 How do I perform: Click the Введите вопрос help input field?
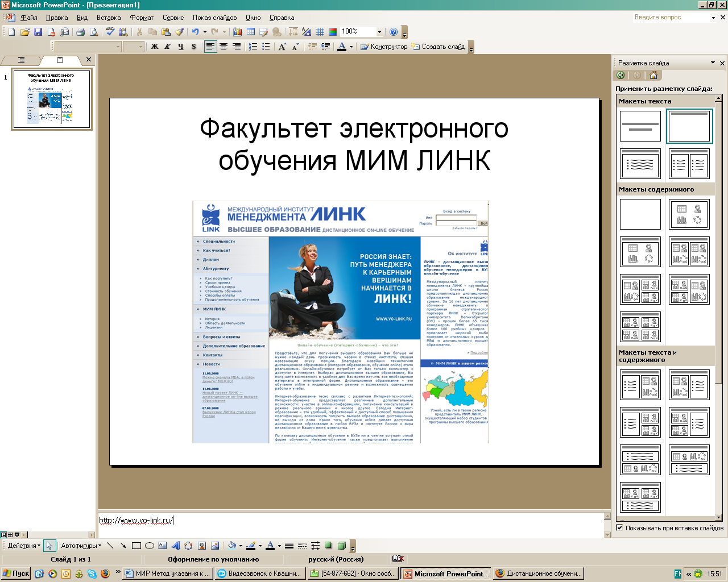pyautogui.click(x=671, y=18)
